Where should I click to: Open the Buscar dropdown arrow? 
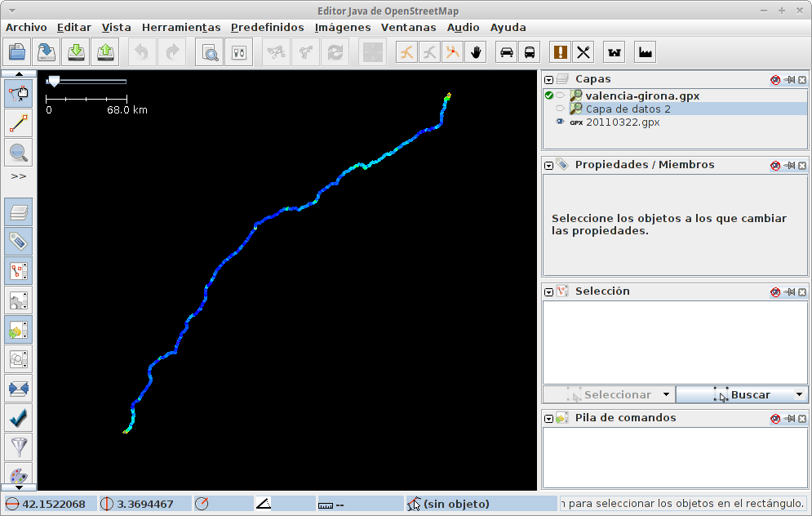(x=798, y=394)
